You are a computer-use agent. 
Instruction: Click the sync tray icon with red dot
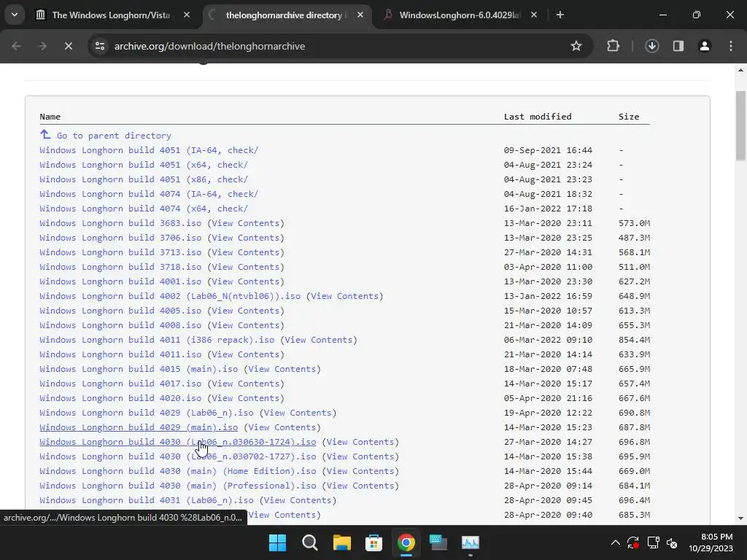point(633,542)
